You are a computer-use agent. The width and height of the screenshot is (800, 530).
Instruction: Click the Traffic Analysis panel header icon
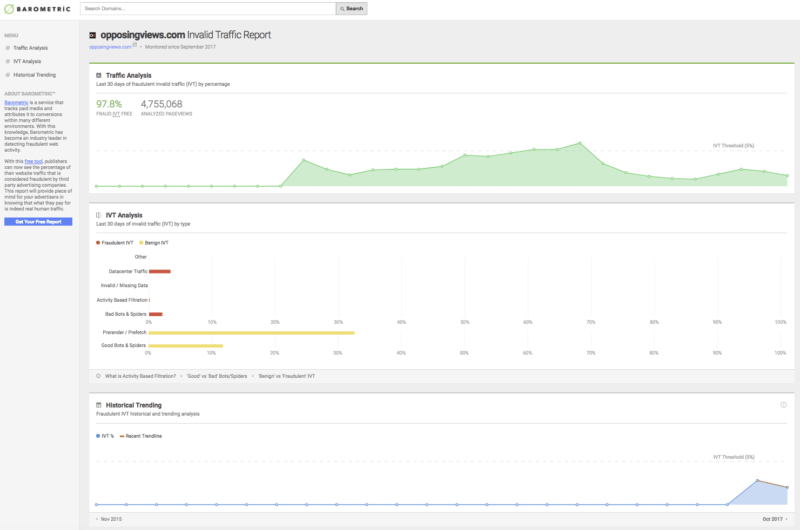click(99, 75)
